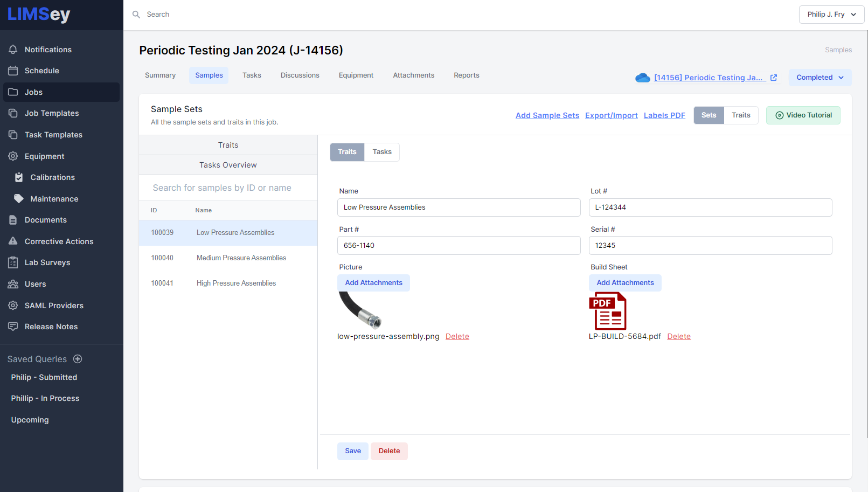
Task: Click the Task Templates icon
Action: point(13,135)
